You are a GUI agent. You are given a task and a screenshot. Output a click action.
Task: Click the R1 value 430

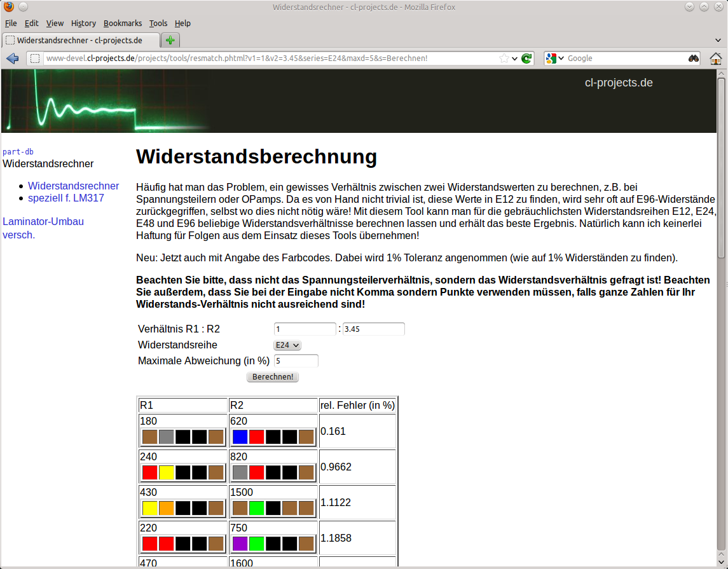point(148,492)
